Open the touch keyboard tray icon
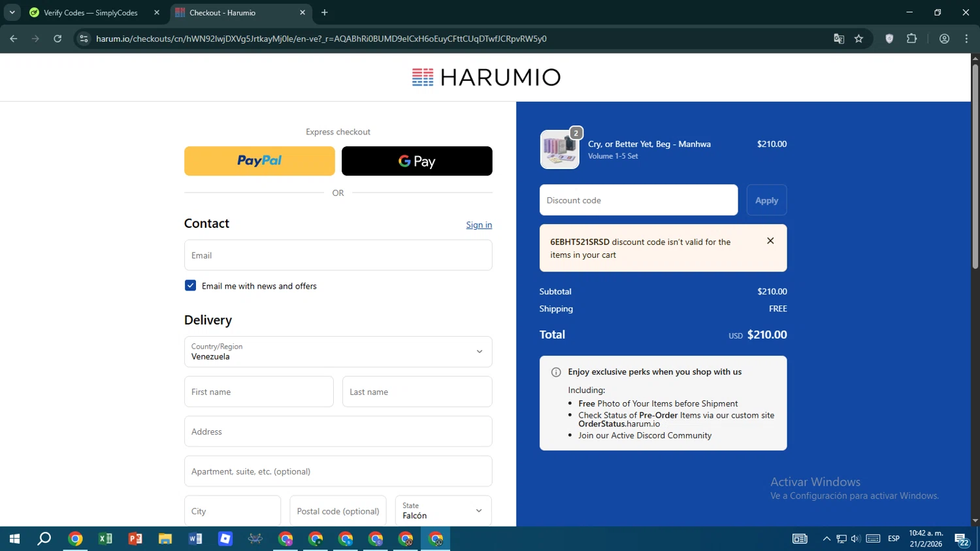 pos(874,539)
